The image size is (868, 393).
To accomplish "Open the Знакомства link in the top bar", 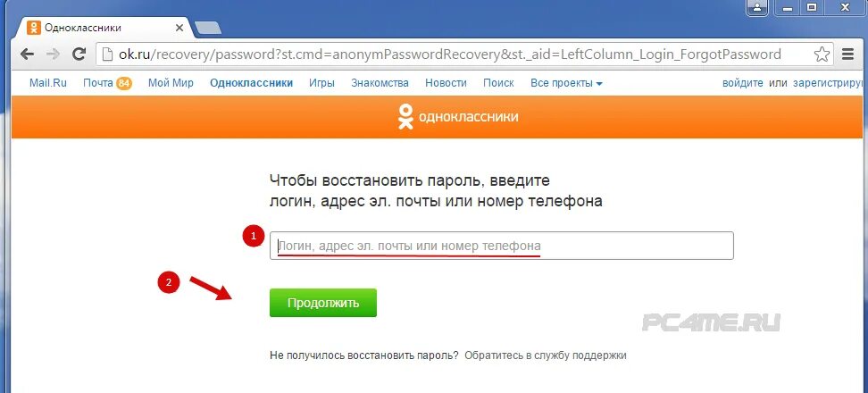I will [x=380, y=83].
